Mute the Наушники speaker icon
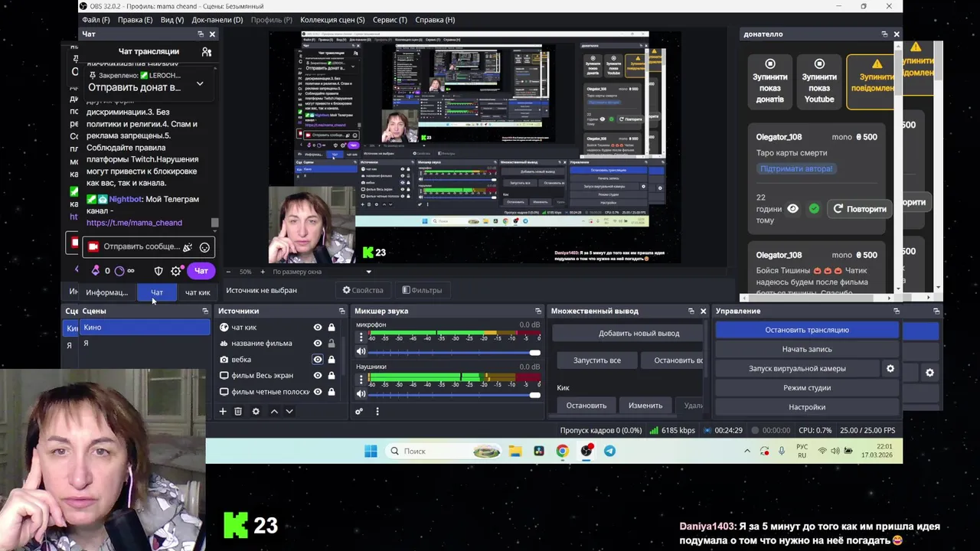This screenshot has width=980, height=551. click(x=361, y=394)
